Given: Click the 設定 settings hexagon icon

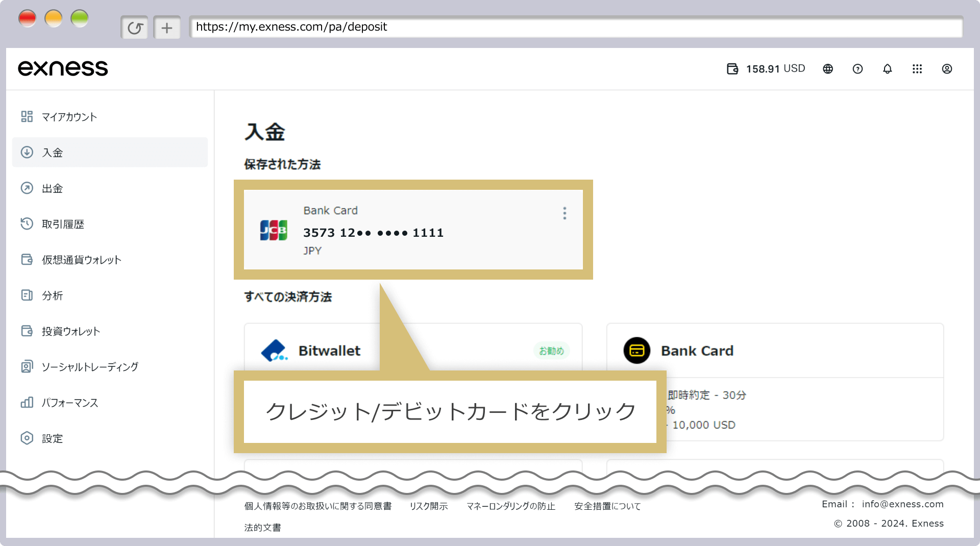Looking at the screenshot, I should coord(27,438).
